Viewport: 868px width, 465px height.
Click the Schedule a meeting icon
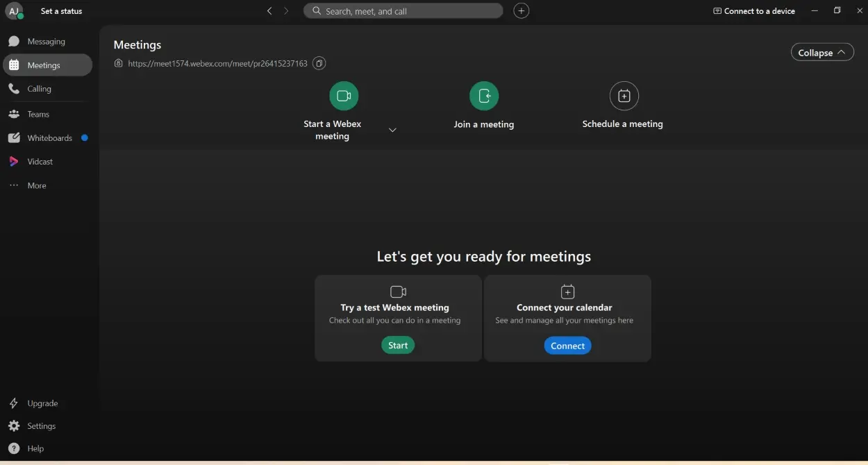click(624, 96)
